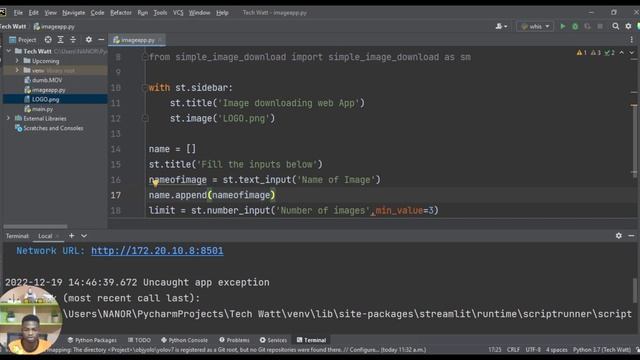Open Project panel options gear

pyautogui.click(x=89, y=40)
